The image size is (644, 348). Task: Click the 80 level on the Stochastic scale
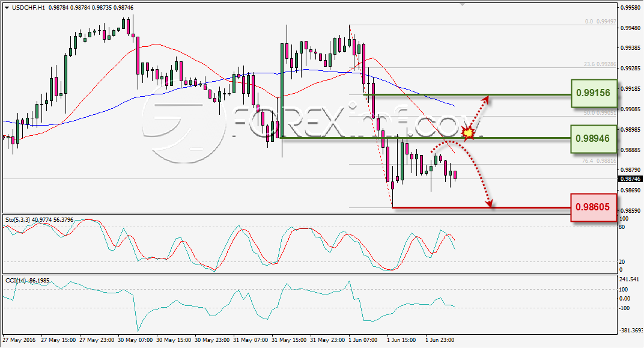coord(622,227)
